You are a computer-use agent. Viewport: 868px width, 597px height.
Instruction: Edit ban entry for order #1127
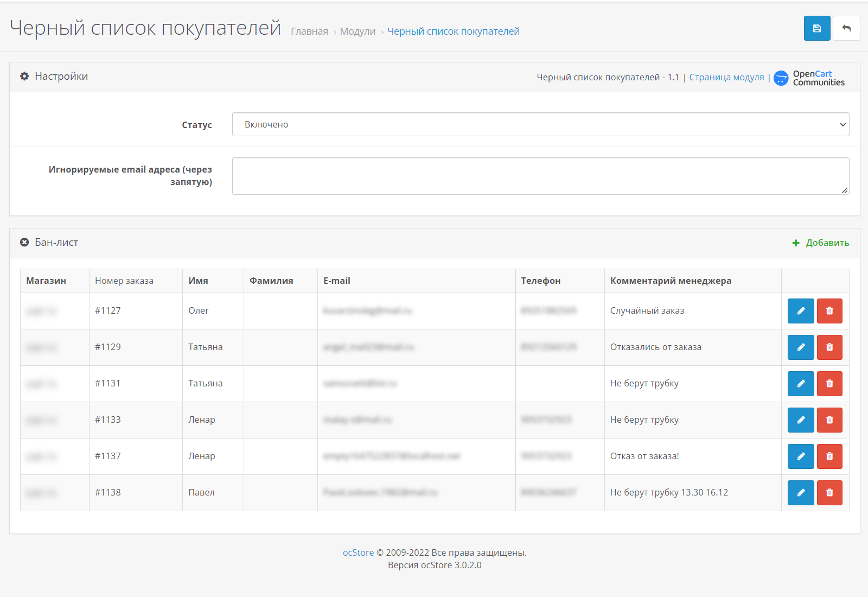(x=801, y=311)
